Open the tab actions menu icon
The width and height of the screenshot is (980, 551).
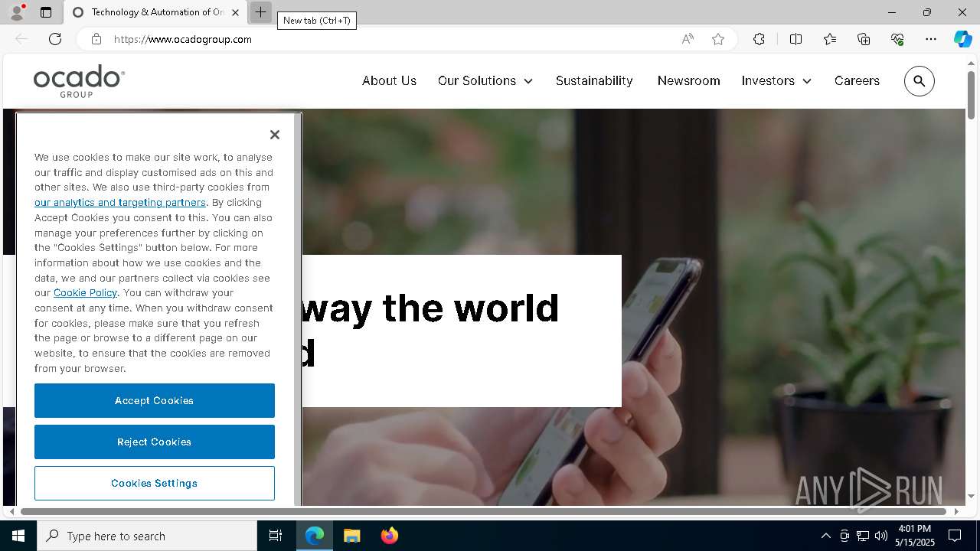pos(46,12)
